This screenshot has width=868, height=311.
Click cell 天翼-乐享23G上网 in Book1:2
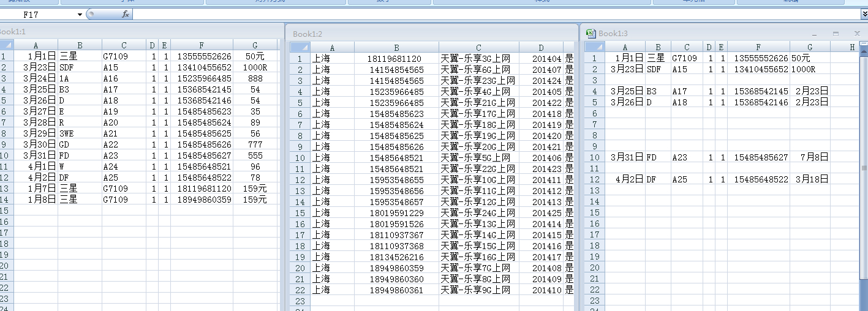click(x=478, y=81)
